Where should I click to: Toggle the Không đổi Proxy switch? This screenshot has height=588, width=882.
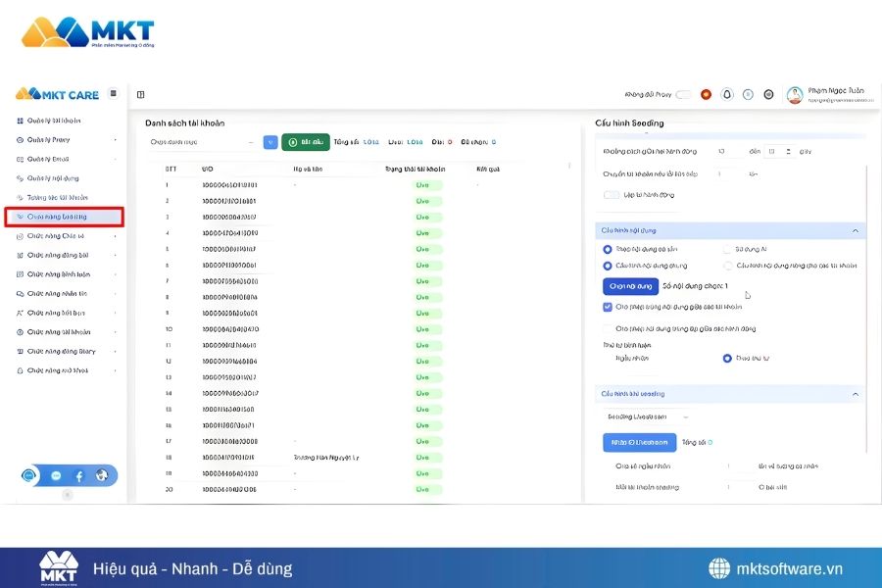pos(683,95)
